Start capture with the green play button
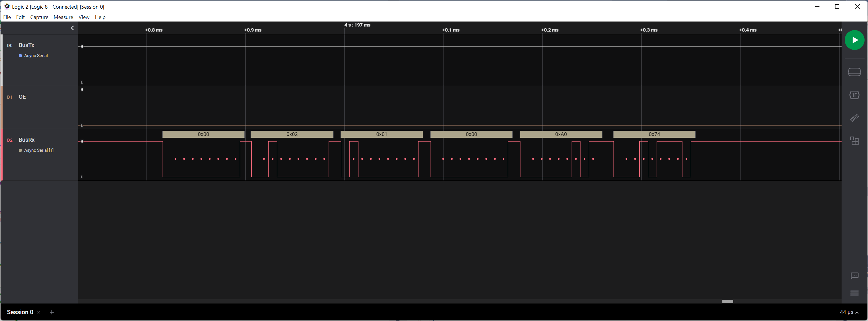This screenshot has height=321, width=868. pyautogui.click(x=854, y=40)
